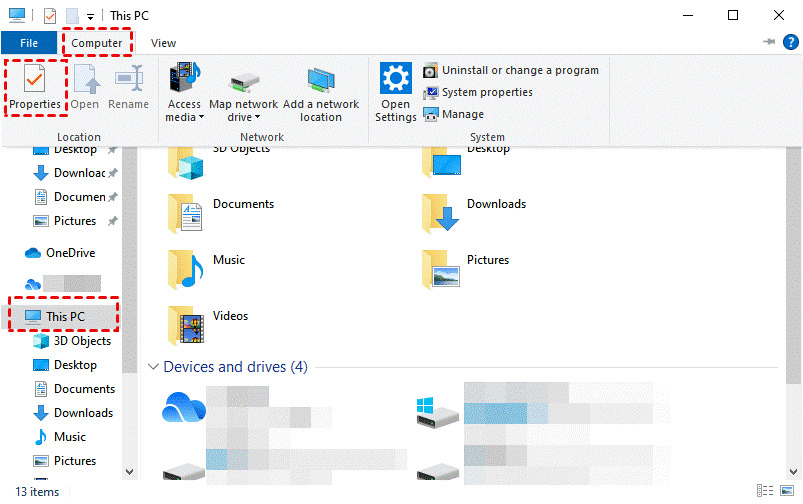This screenshot has height=504, width=803.
Task: Toggle the pin ribbon icon
Action: pos(768,43)
